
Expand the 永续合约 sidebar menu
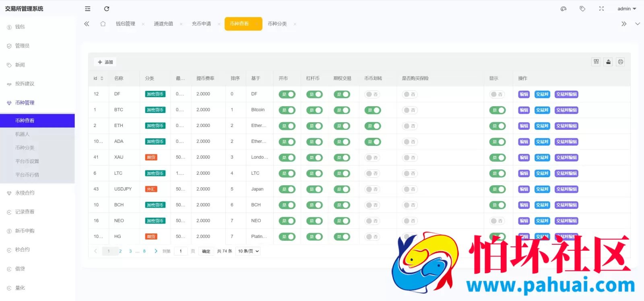pos(37,193)
